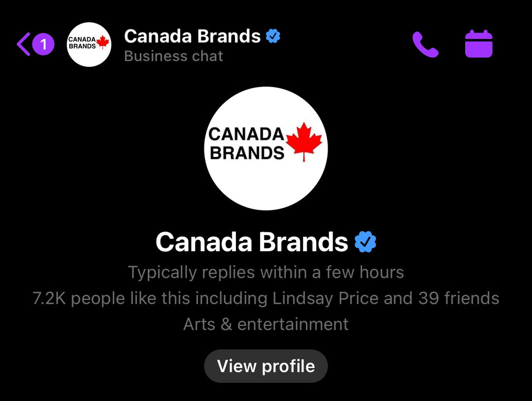532x401 pixels.
Task: Click the verified badge in the header
Action: pyautogui.click(x=273, y=36)
